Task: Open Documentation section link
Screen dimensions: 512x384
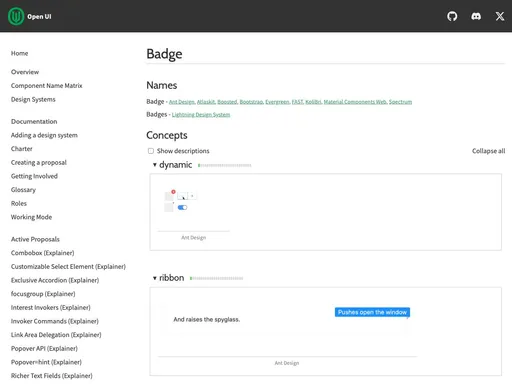Action: point(34,121)
